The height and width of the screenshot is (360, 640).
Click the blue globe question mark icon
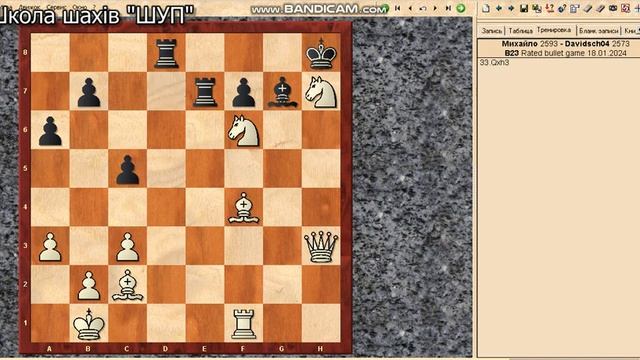562,8
